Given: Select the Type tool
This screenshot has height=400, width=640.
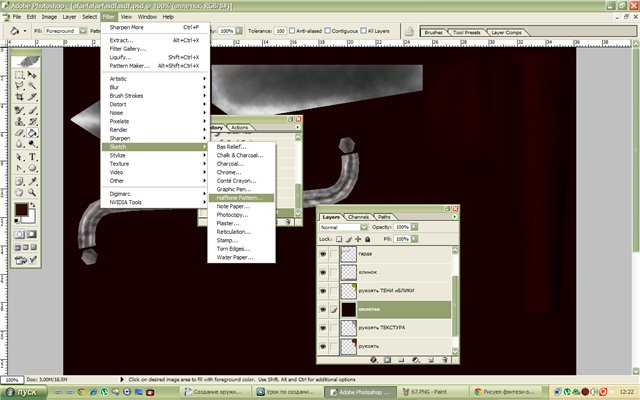Looking at the screenshot, I should (32, 157).
